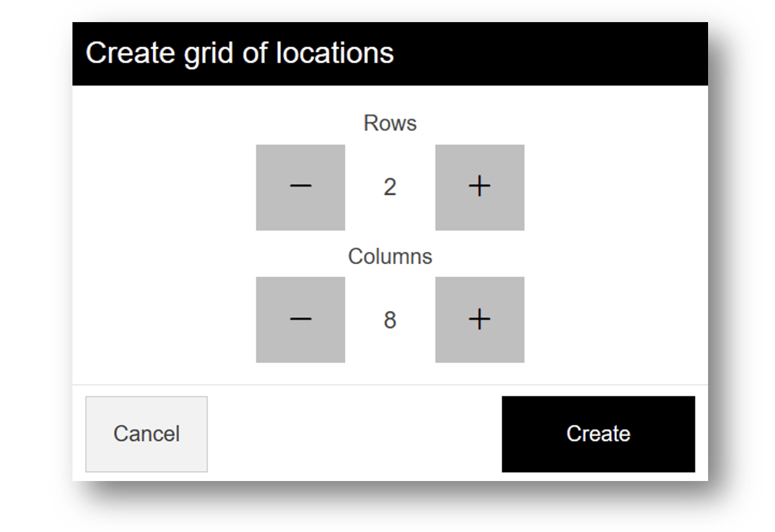
Task: Click the Cancel button
Action: pyautogui.click(x=146, y=434)
